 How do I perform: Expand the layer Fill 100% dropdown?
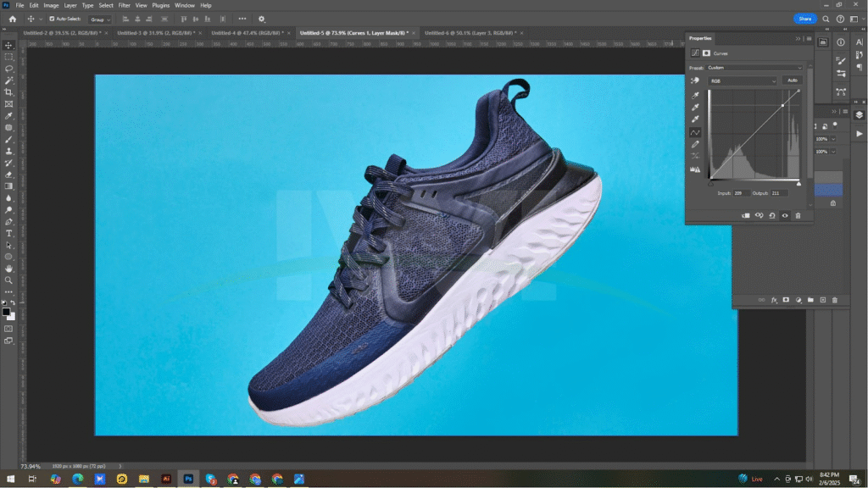(x=833, y=151)
